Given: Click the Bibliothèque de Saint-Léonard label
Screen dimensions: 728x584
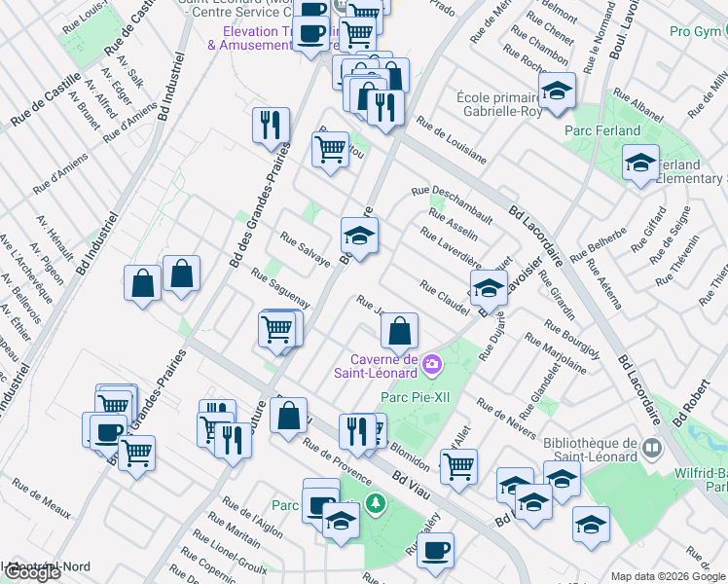Looking at the screenshot, I should pyautogui.click(x=590, y=450).
